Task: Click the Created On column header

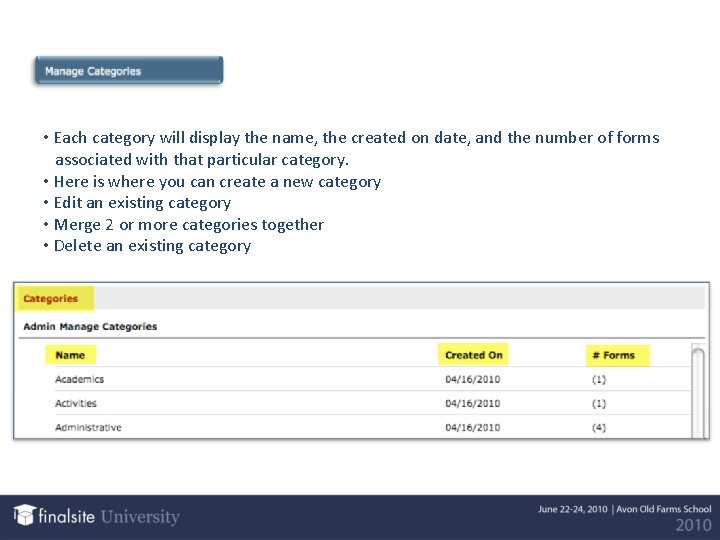Action: (x=473, y=355)
